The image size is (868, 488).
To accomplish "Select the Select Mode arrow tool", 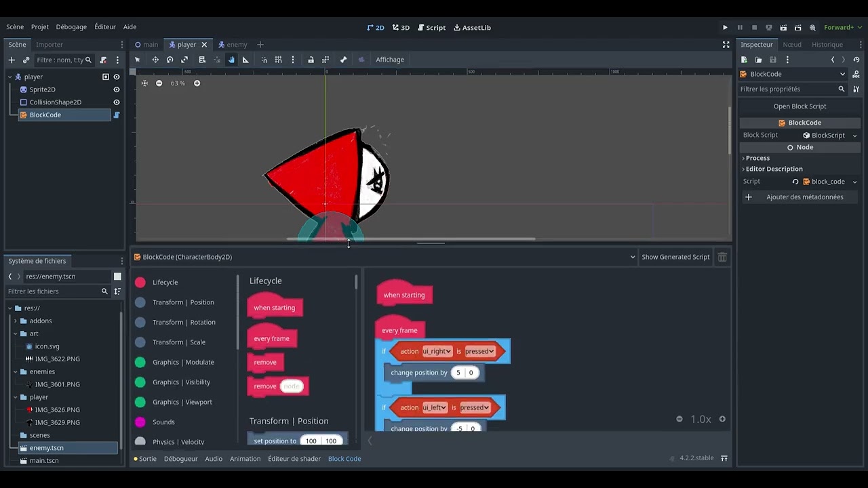I will pos(137,60).
